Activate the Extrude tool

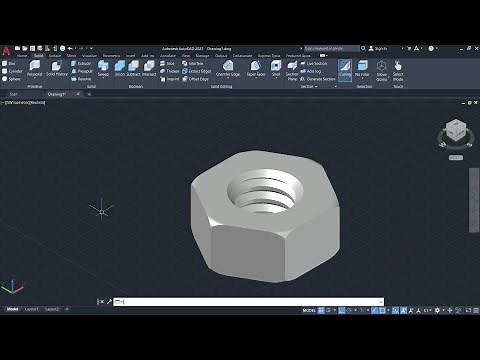(81, 63)
